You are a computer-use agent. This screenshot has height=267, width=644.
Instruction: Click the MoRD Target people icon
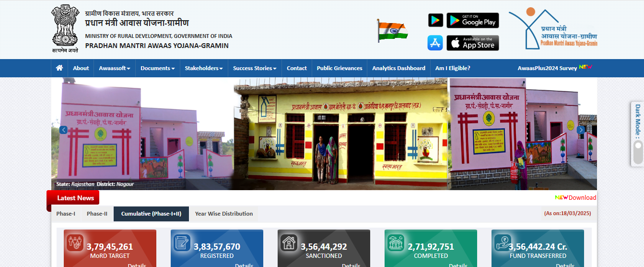pyautogui.click(x=75, y=243)
